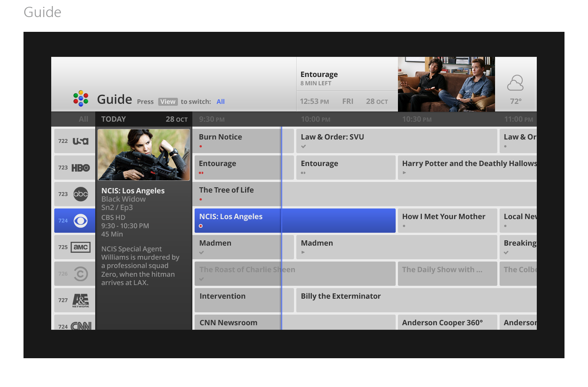Image resolution: width=588 pixels, height=387 pixels.
Task: Click the '8 MIN LEFT' text
Action: click(316, 83)
